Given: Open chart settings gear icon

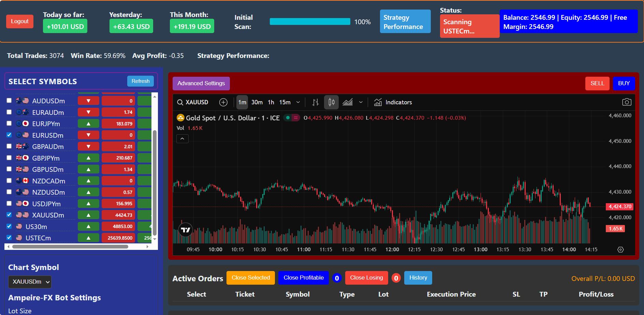Looking at the screenshot, I should pos(620,250).
